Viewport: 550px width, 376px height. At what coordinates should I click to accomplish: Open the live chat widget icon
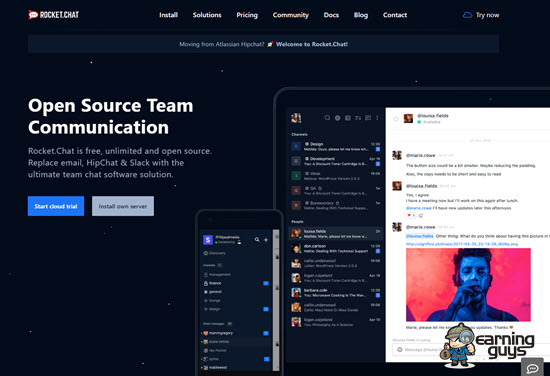pos(532,368)
